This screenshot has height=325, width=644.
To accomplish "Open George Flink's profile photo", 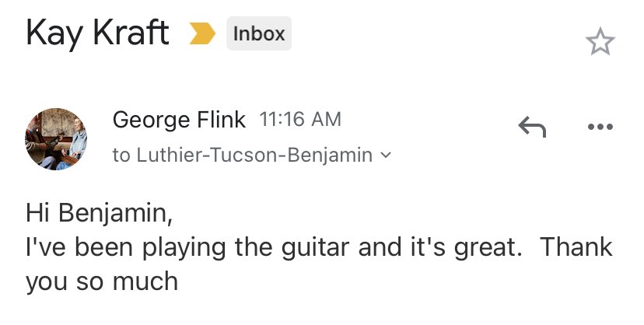I will coord(56,138).
